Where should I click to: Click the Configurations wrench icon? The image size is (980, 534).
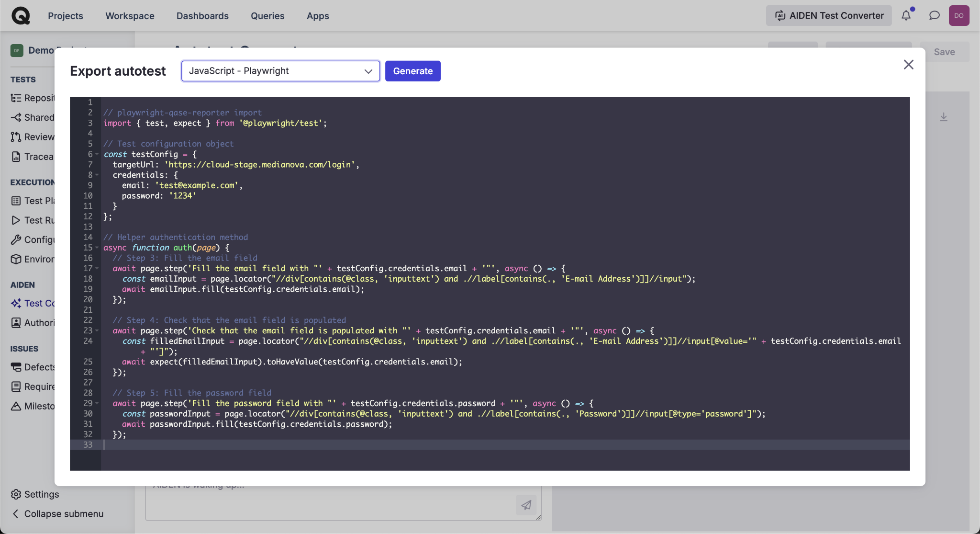pos(16,239)
